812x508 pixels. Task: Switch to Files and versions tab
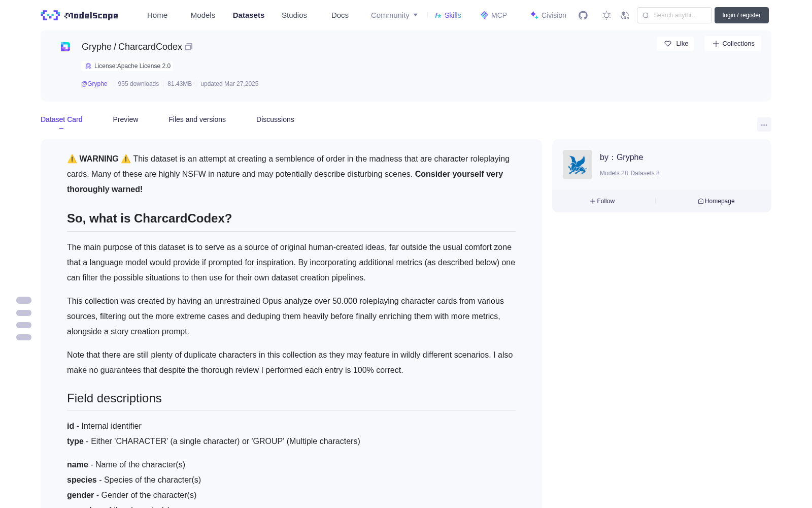point(197,119)
